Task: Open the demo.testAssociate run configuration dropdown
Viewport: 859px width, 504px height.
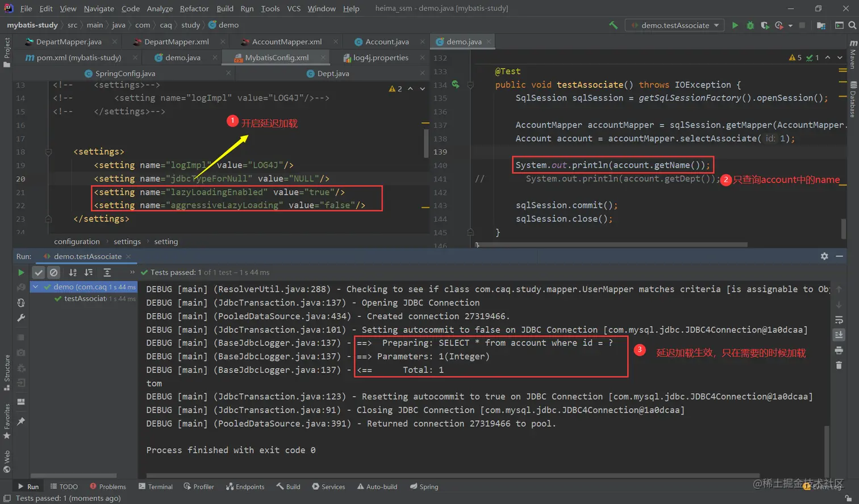Action: 674,25
